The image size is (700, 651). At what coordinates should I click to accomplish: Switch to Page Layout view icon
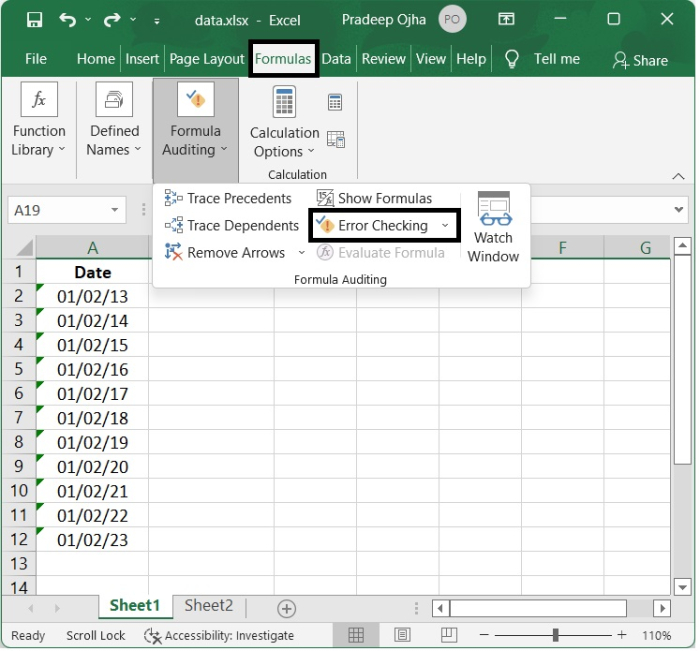click(x=402, y=635)
